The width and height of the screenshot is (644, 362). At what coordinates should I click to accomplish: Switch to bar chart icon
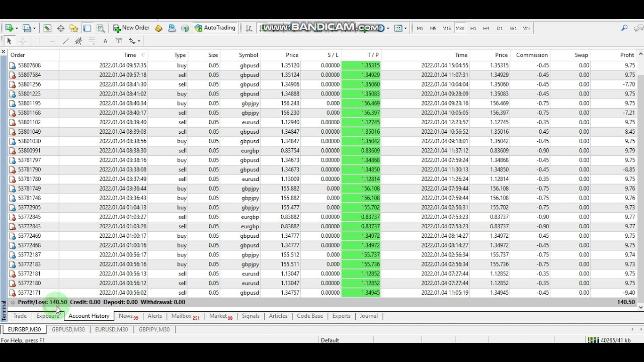[x=249, y=28]
